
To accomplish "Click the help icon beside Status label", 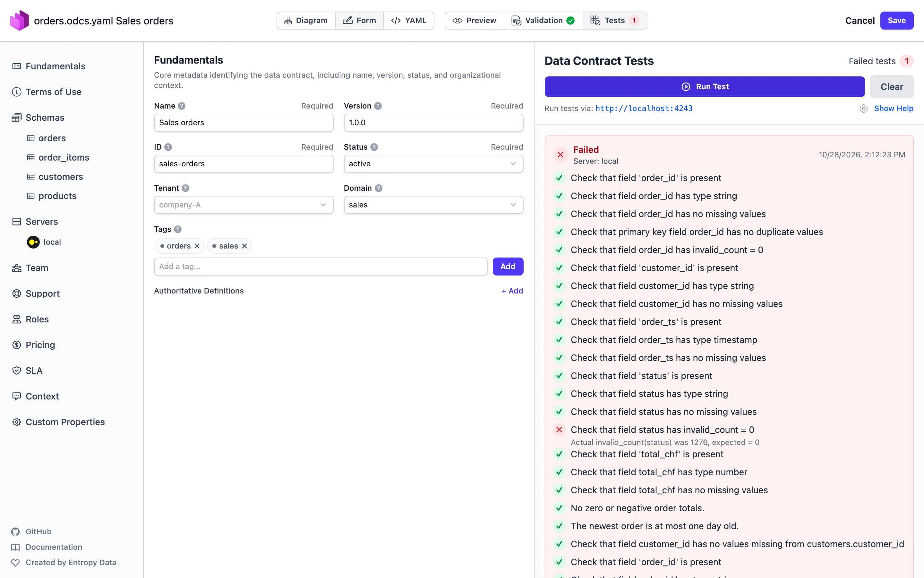I will click(374, 147).
